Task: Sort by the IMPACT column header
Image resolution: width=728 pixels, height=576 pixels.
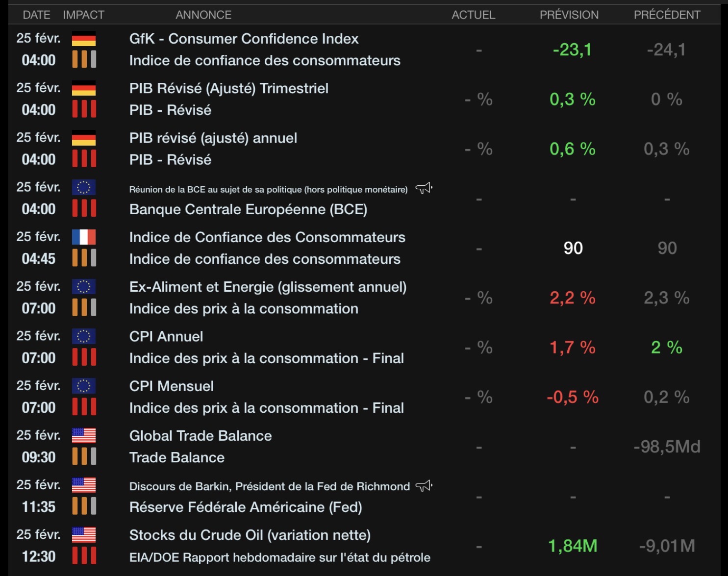Action: tap(84, 15)
